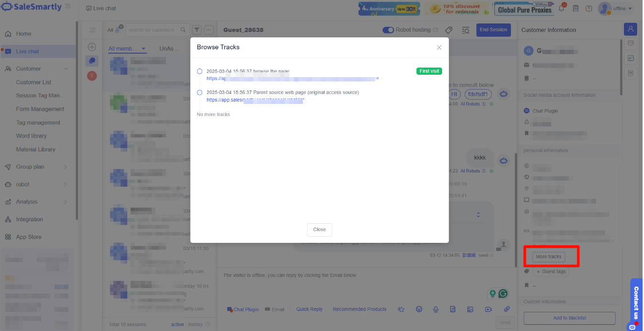
Task: Select the chat bubble channel icon
Action: 92,61
